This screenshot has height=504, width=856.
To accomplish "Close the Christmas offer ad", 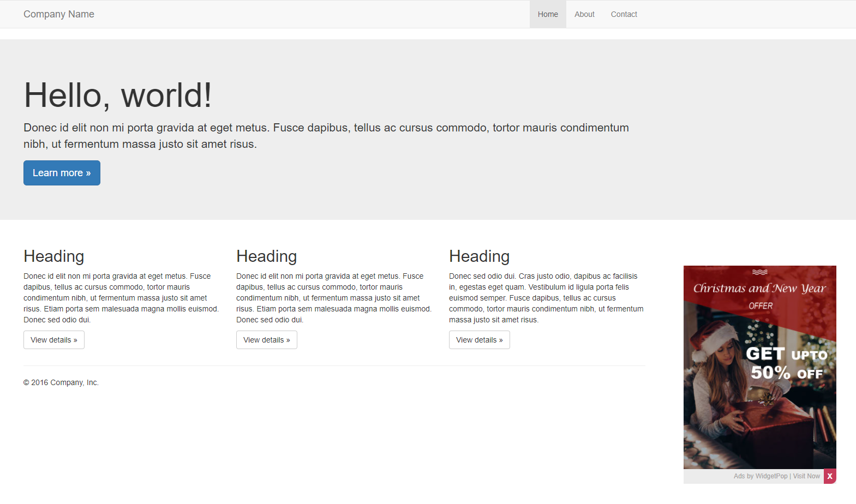I will (x=830, y=476).
